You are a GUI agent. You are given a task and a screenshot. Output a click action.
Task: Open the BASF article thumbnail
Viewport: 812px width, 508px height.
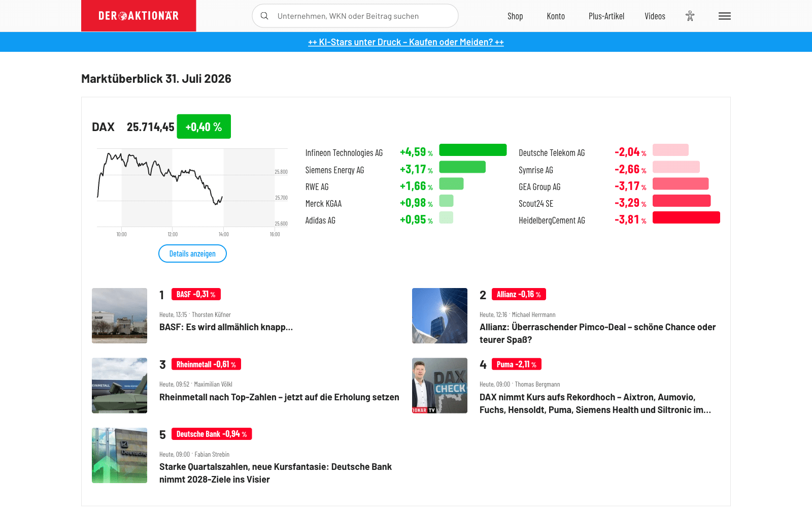(x=119, y=315)
